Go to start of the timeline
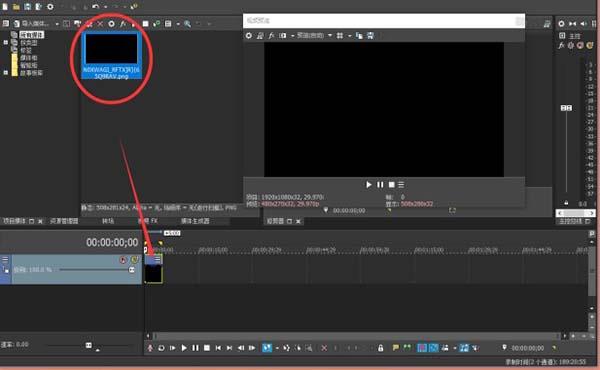The height and width of the screenshot is (370, 600). point(218,348)
